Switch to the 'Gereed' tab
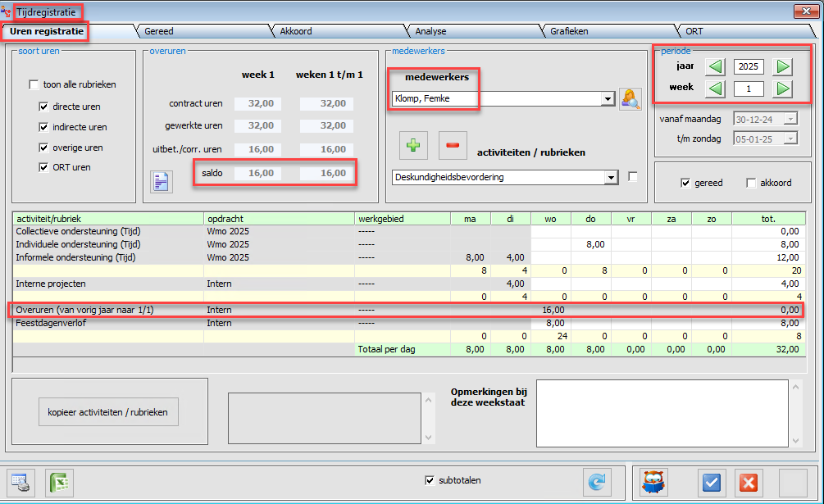The image size is (824, 504). (x=159, y=31)
